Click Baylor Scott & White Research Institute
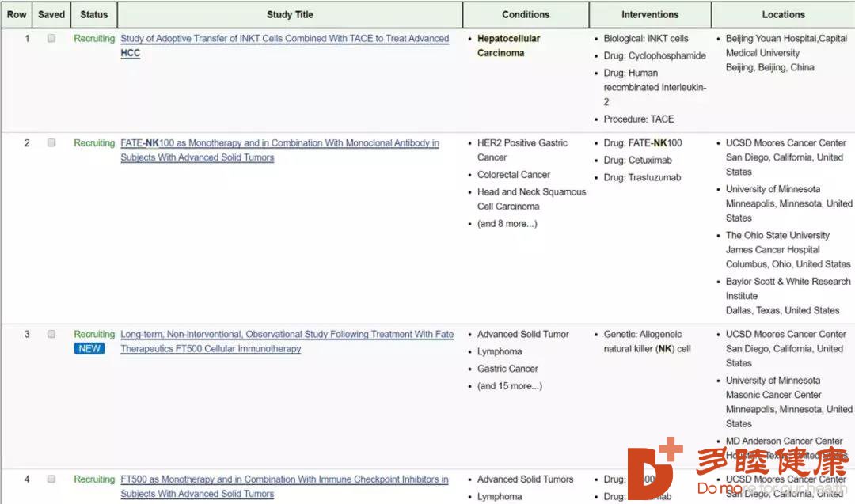 pos(788,296)
